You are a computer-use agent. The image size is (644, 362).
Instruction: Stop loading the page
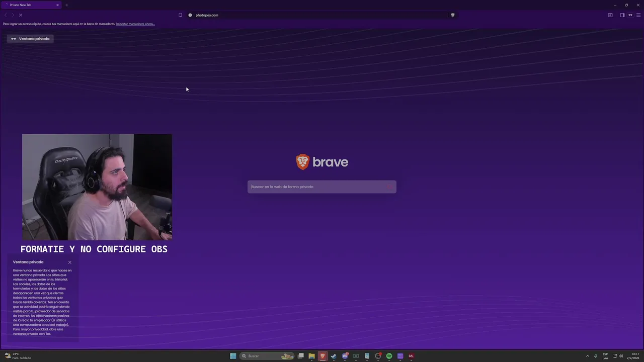21,15
